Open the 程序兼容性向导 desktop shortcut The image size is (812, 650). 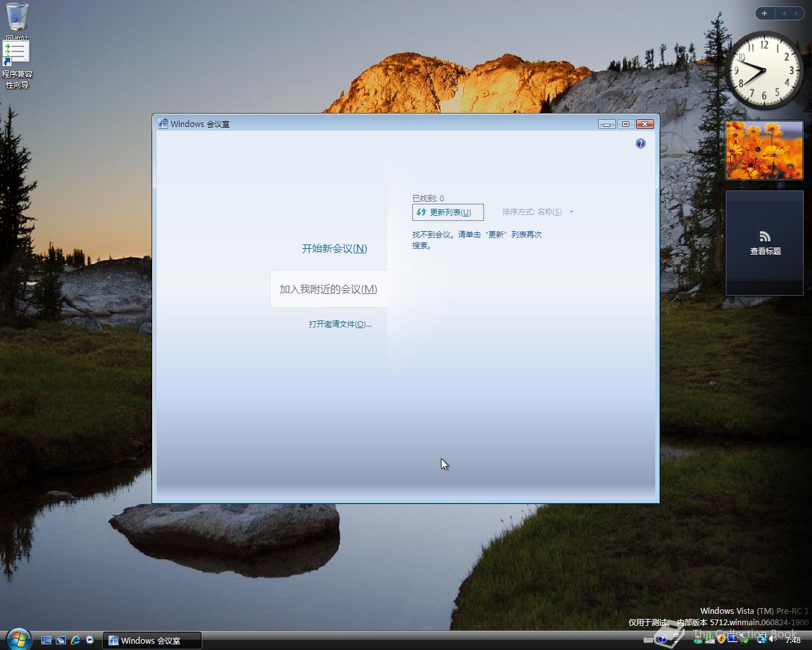[x=17, y=65]
